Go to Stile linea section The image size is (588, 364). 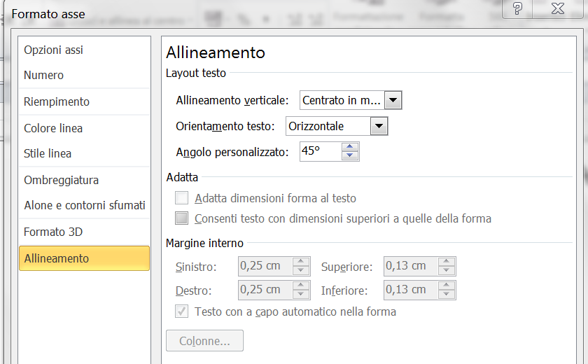click(48, 153)
